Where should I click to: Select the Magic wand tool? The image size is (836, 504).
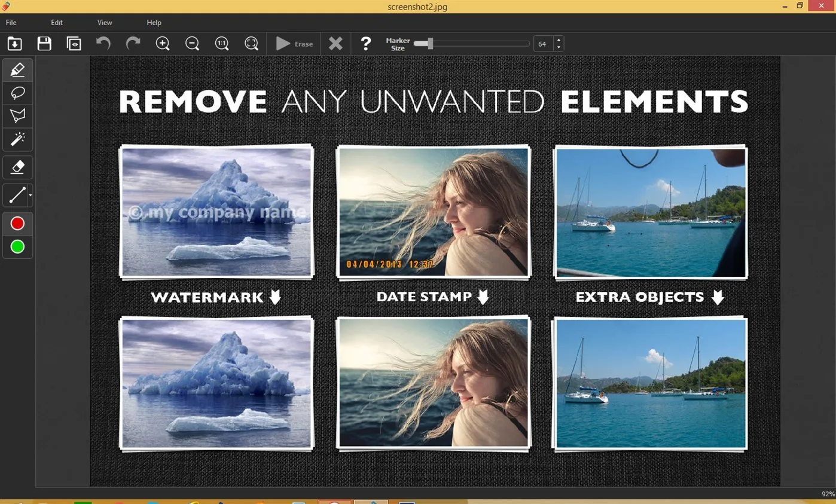[x=17, y=139]
